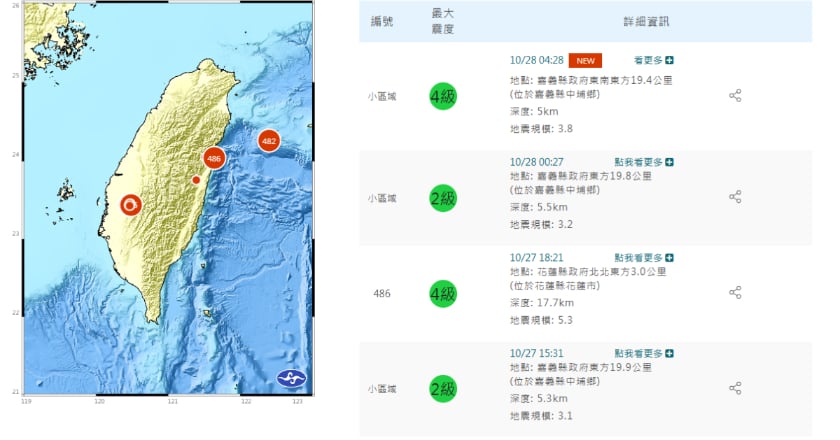Click the 深度: 17.7km text

click(x=542, y=303)
